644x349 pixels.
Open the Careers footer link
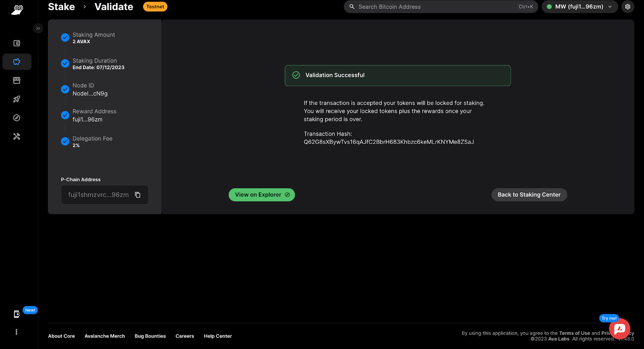click(x=185, y=336)
